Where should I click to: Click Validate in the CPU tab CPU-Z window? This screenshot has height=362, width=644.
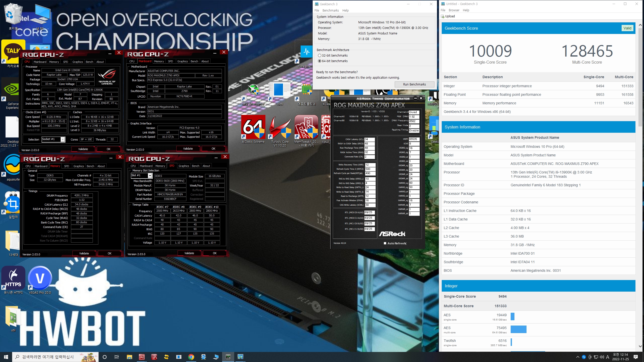83,149
